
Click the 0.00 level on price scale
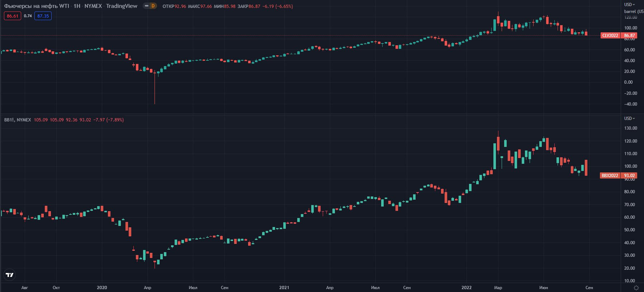click(x=628, y=82)
